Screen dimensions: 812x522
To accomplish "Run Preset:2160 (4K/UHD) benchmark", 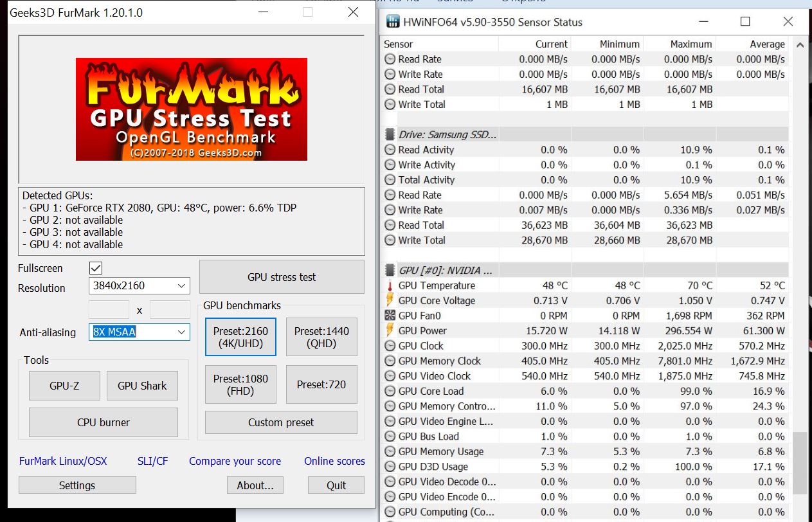I will 240,337.
